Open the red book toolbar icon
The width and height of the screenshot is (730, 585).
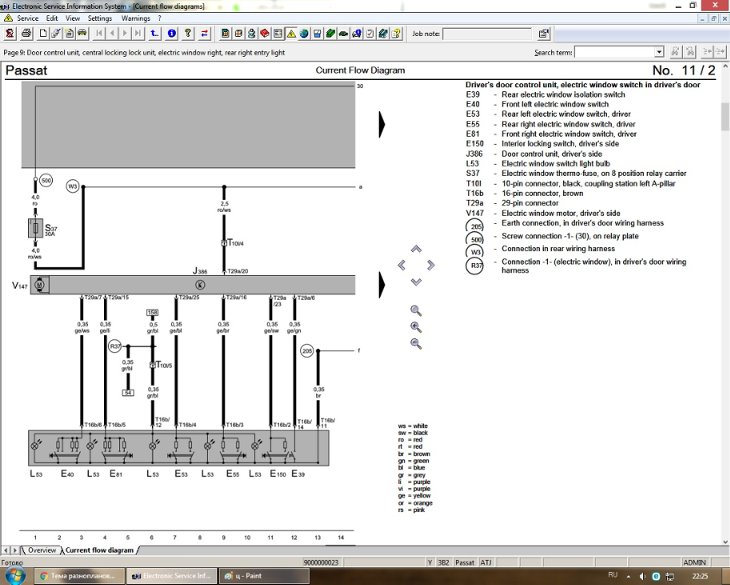point(264,34)
